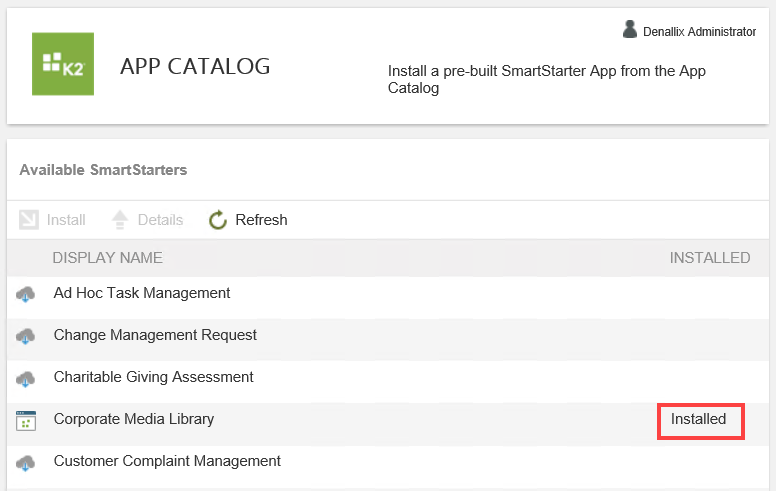Screen dimensions: 776x491
Task: Sort by the INSTALLED column header
Action: pos(709,258)
